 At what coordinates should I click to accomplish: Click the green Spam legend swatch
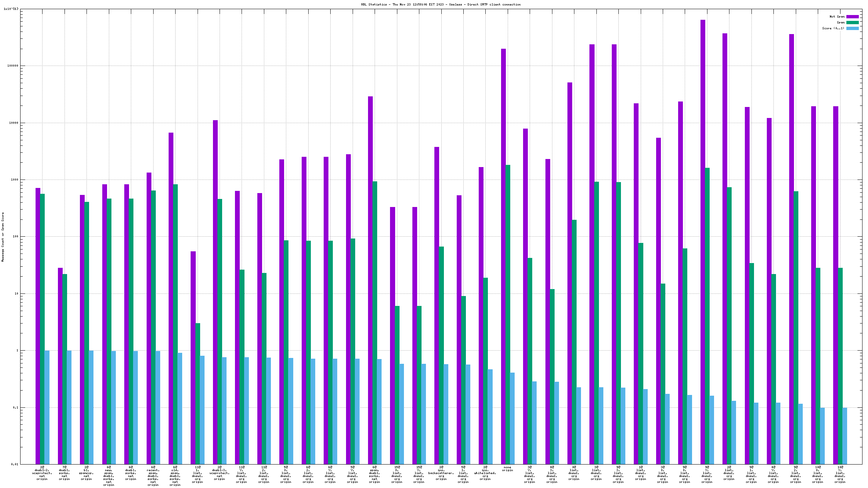click(852, 22)
